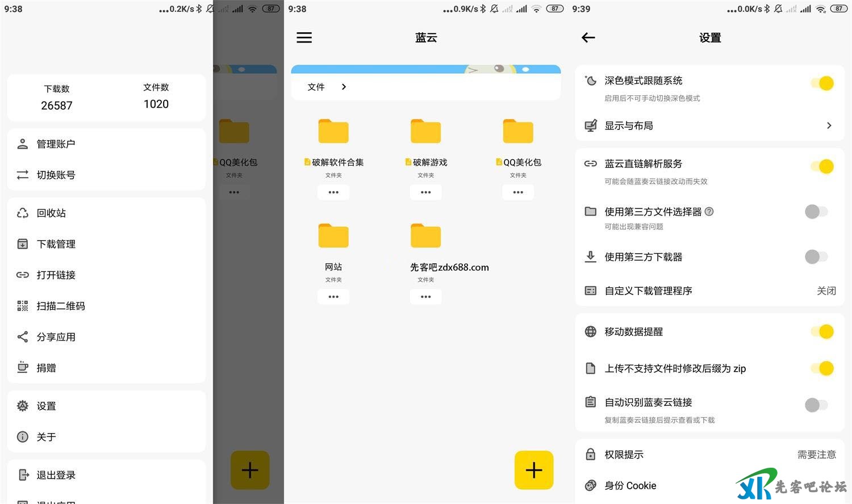Open the 破解游戏 folder icon

click(x=425, y=132)
